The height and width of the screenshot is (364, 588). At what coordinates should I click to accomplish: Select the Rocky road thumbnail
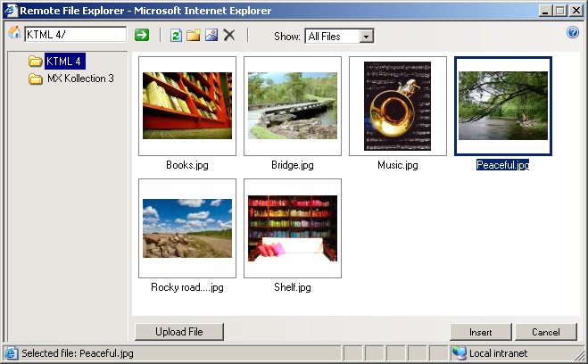click(187, 228)
